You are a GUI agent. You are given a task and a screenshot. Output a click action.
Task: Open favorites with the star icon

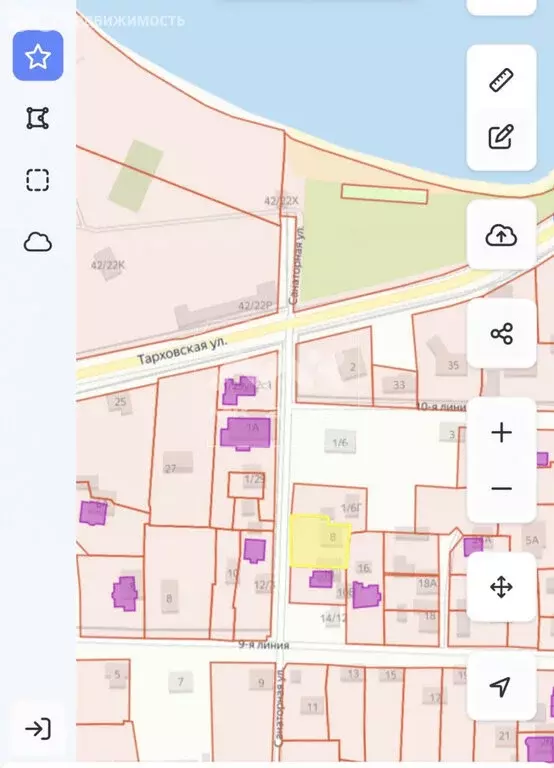tap(38, 56)
